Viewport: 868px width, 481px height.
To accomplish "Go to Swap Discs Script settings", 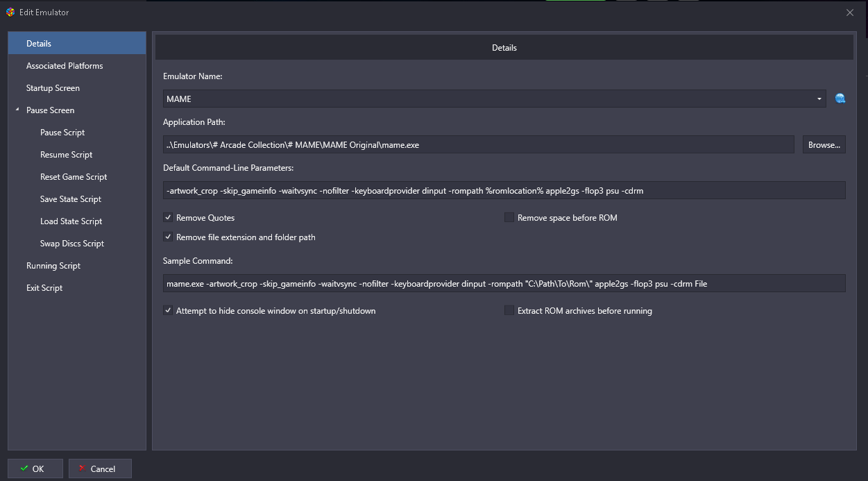I will (x=72, y=244).
